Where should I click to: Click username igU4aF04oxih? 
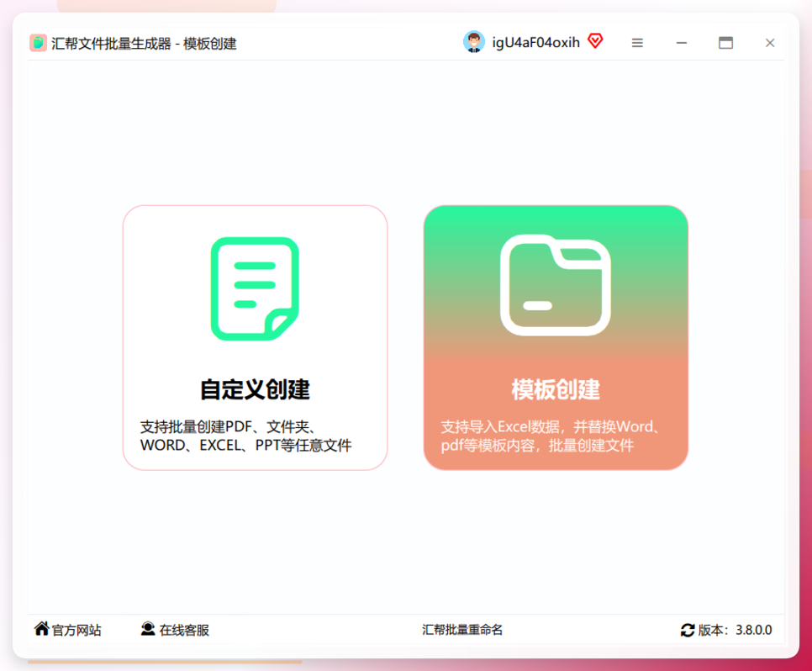click(536, 43)
